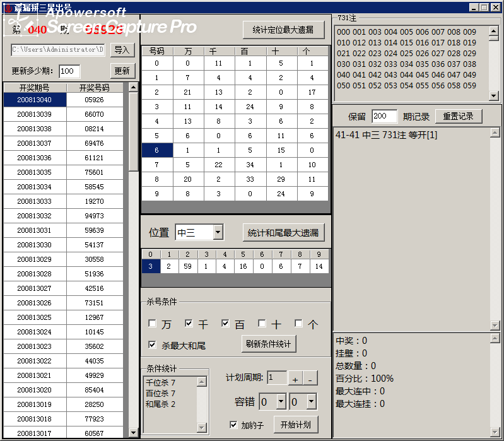Click the app icon in title bar
504x441 pixels.
(8, 7)
